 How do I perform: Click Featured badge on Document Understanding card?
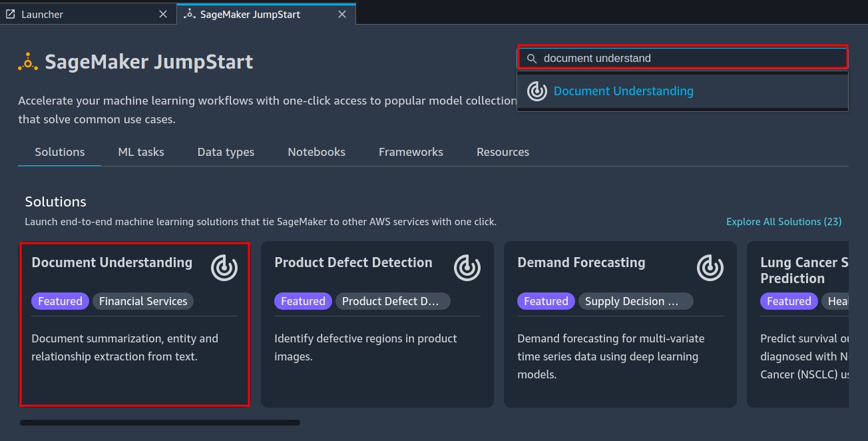pyautogui.click(x=60, y=301)
